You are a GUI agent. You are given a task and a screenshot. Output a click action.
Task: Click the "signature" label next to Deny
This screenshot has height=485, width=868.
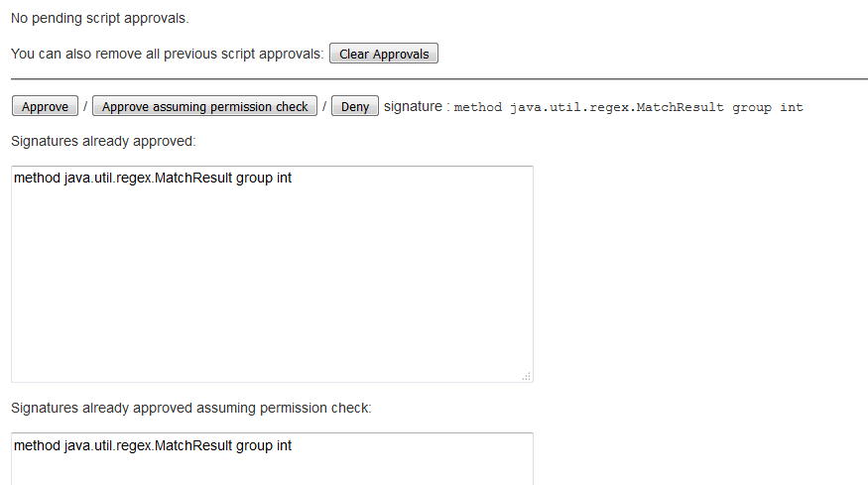413,106
